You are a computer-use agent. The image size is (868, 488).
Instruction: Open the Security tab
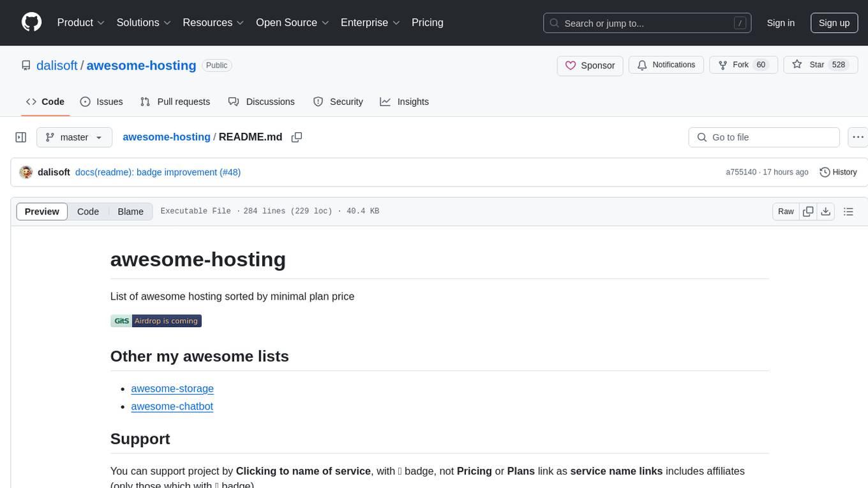[x=338, y=102]
